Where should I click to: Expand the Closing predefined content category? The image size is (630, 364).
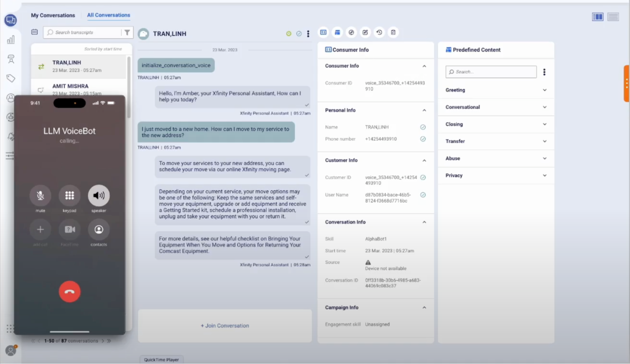(x=496, y=124)
